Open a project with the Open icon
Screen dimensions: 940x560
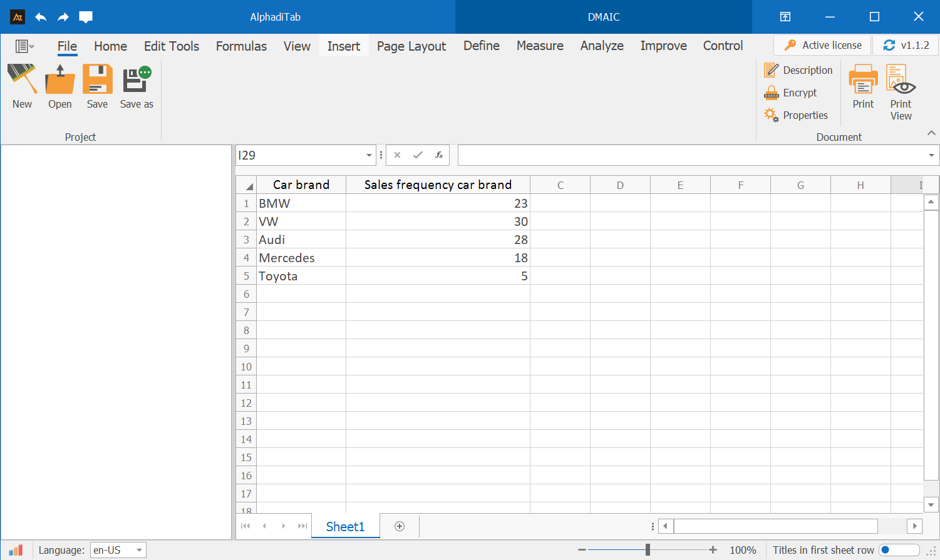[x=60, y=80]
